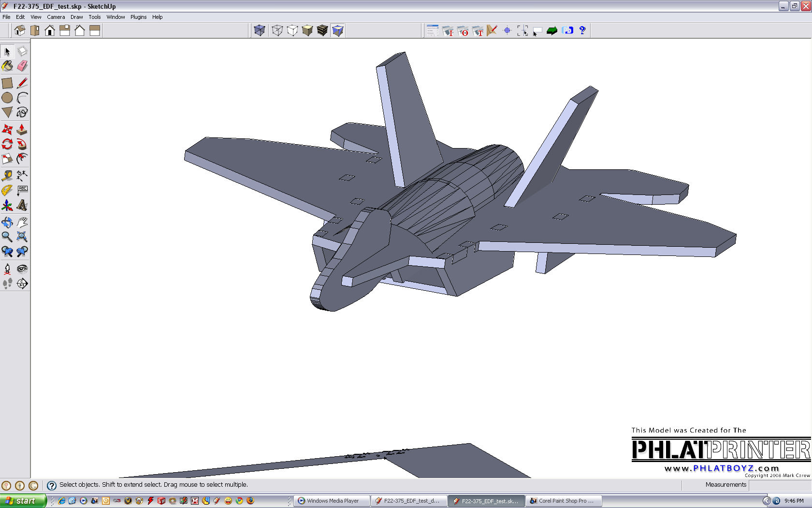Click the Zoom Extents tool
This screenshot has width=812, height=508.
point(22,237)
